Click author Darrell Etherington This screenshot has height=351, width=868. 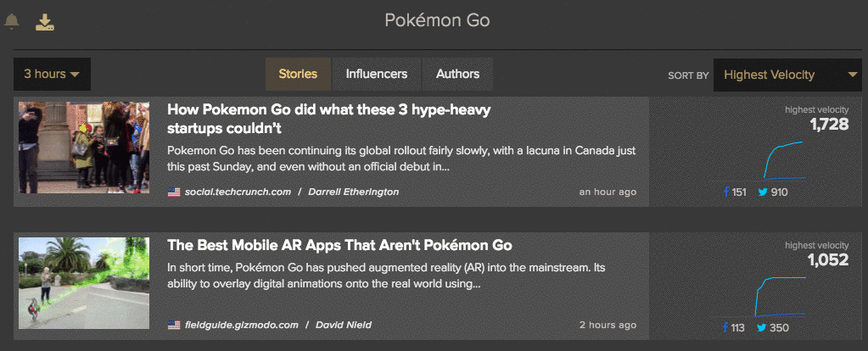pyautogui.click(x=353, y=192)
